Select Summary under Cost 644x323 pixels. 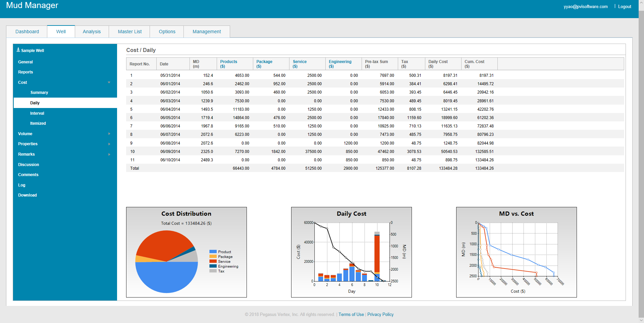[x=39, y=93]
